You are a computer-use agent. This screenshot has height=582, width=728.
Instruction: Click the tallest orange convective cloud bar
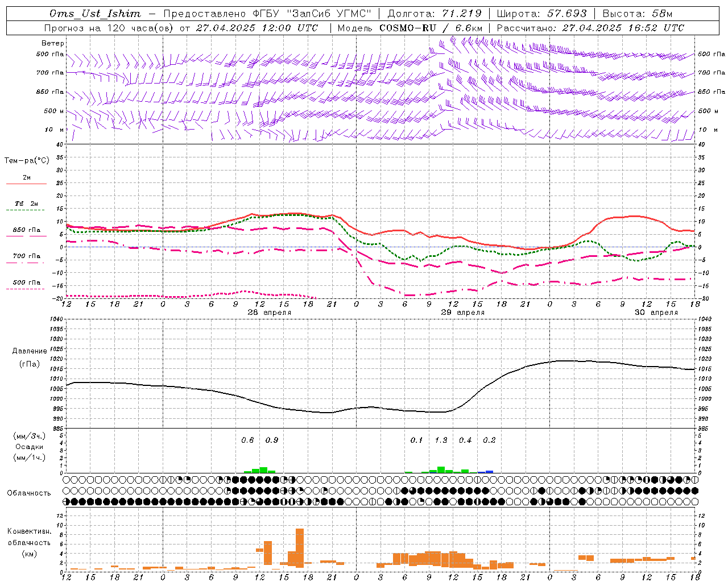(300, 548)
